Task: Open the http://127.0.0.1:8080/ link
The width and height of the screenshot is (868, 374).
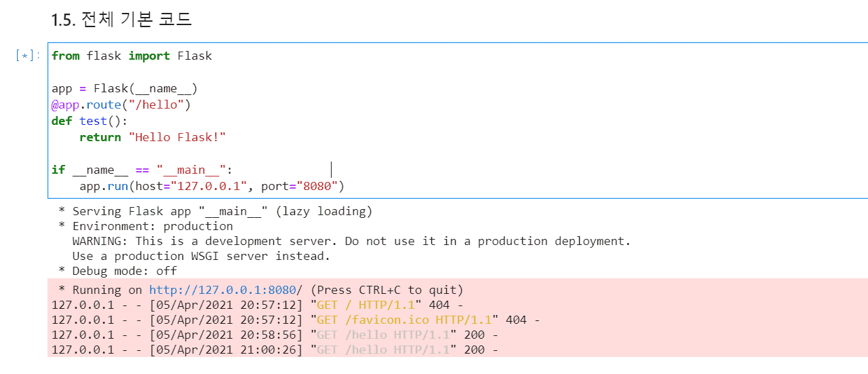Action: click(x=223, y=290)
